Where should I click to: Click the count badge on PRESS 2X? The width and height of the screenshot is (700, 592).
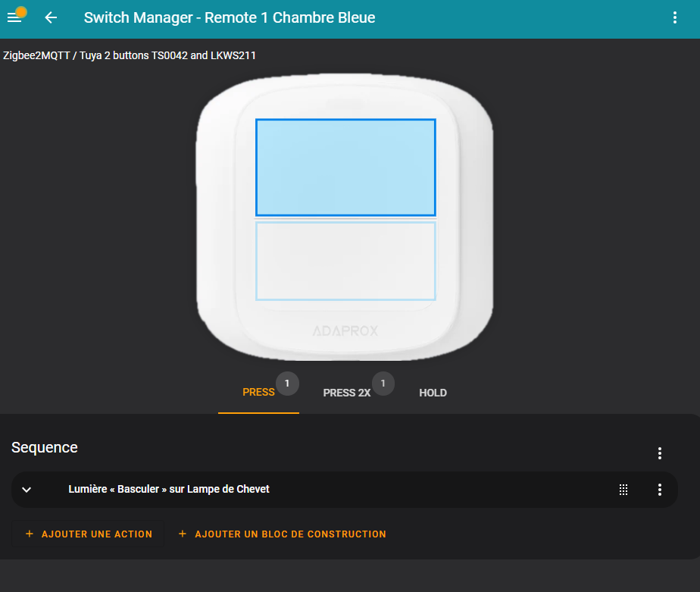[383, 384]
